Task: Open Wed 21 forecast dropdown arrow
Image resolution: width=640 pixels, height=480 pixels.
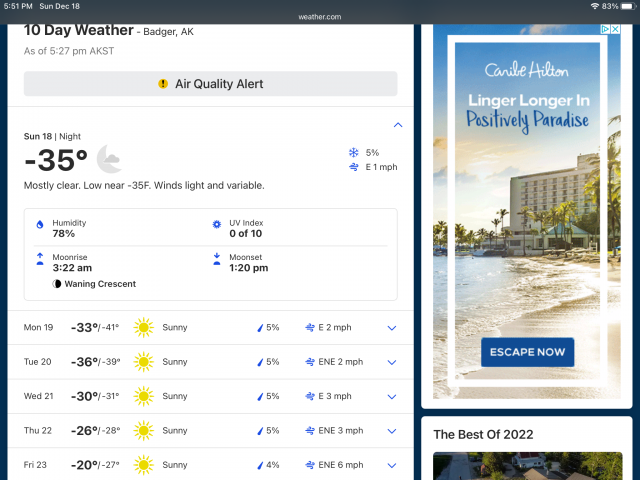Action: click(x=392, y=396)
